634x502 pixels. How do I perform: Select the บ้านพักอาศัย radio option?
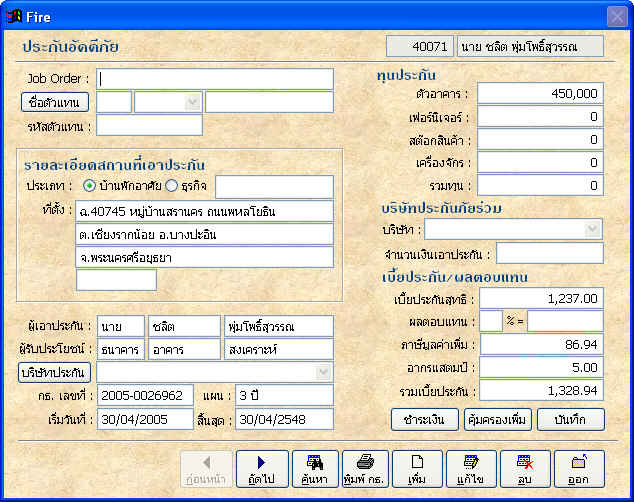point(90,186)
